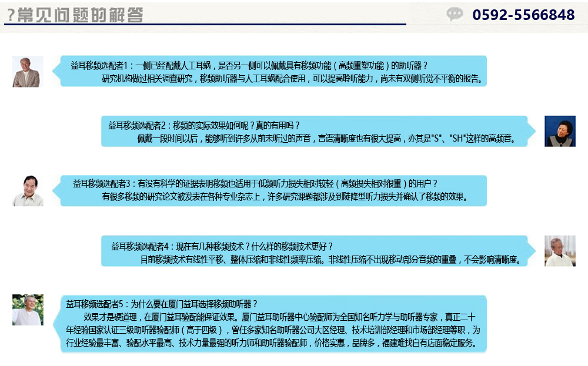The width and height of the screenshot is (588, 366).
Task: Click question 移频的实际效果如何呢？真的有用吗？
Action: pos(236,126)
